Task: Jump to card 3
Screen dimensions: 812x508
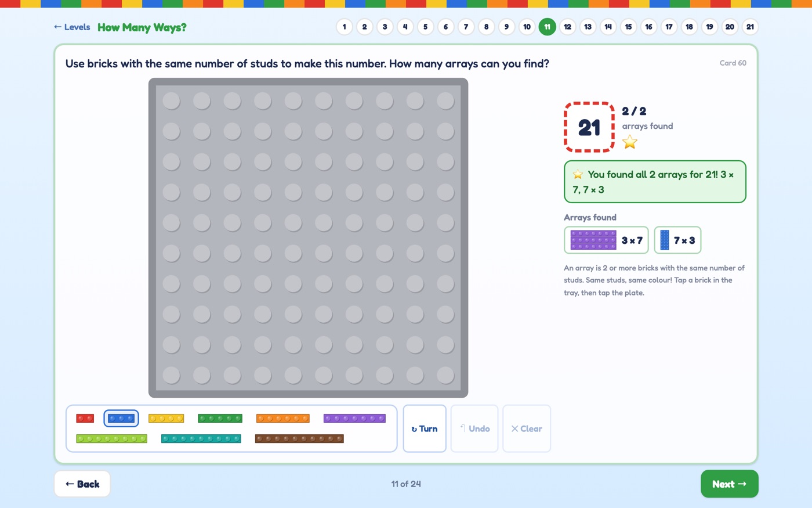Action: pyautogui.click(x=385, y=27)
